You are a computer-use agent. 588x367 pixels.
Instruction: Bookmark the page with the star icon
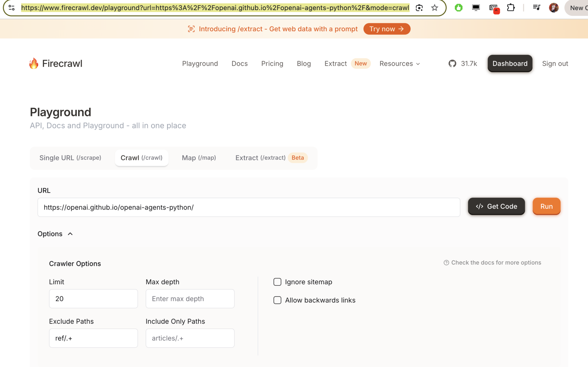click(x=435, y=8)
